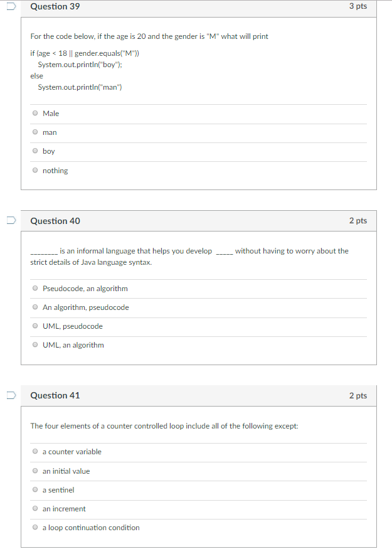The width and height of the screenshot is (392, 549).
Task: Click the Question 39 header
Action: click(x=55, y=6)
